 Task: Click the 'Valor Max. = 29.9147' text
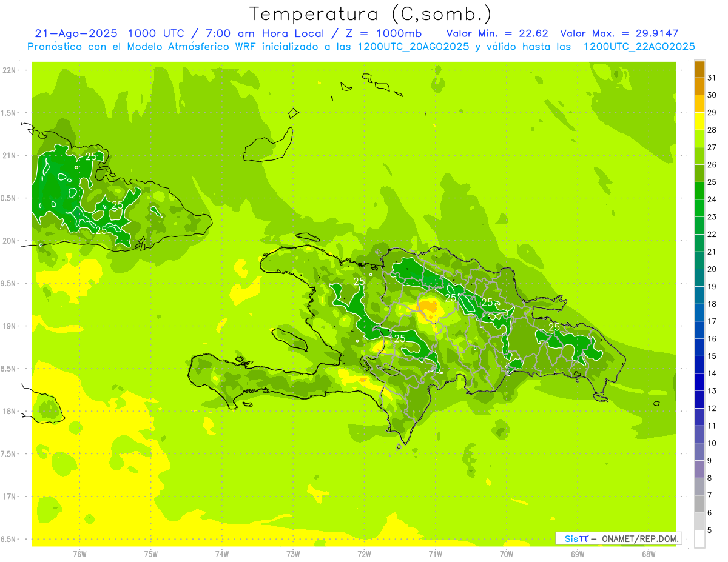[x=619, y=33]
